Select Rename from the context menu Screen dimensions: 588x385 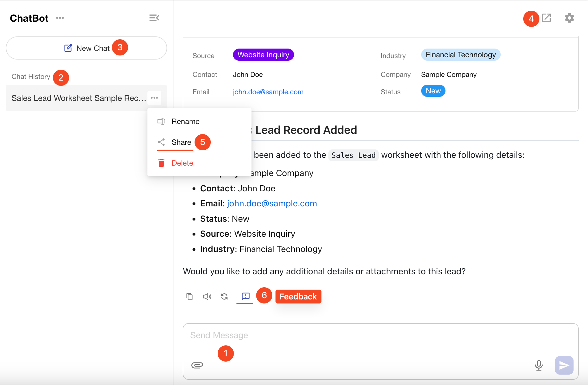click(x=185, y=121)
